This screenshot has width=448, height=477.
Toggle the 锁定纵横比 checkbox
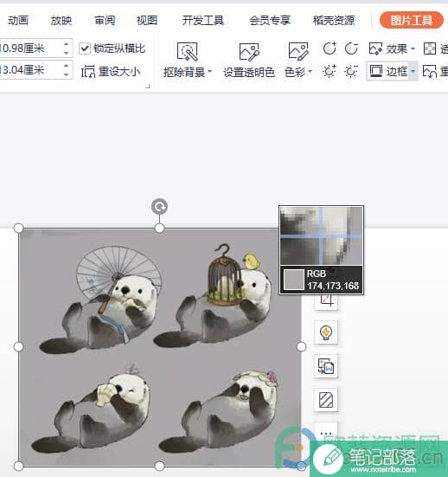(x=85, y=48)
